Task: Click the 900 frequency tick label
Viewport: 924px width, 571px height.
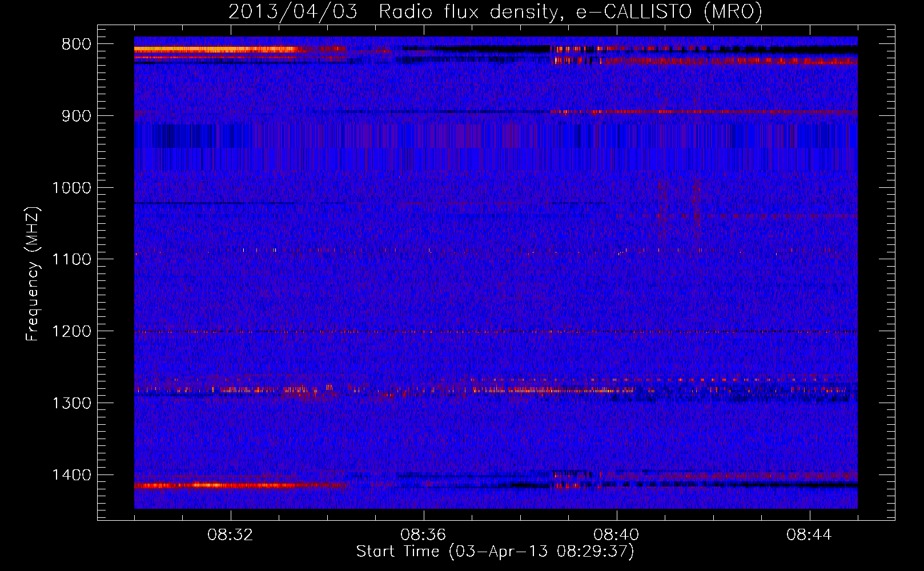Action: (76, 116)
